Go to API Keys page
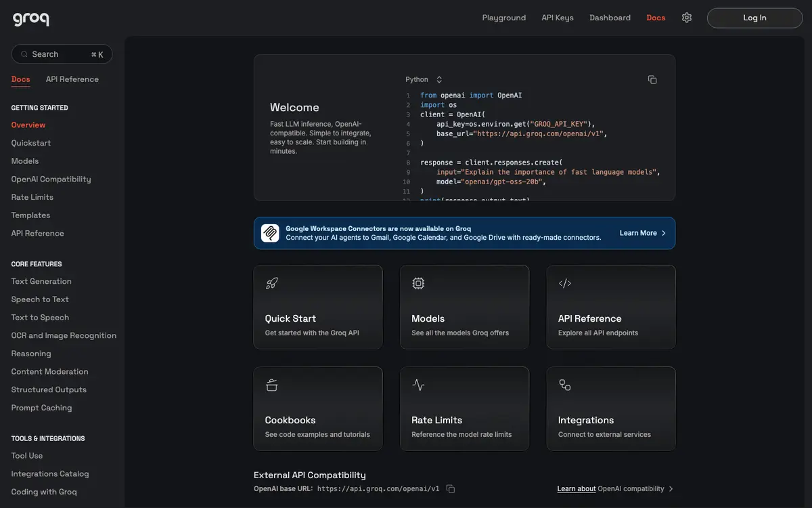This screenshot has height=508, width=812. tap(558, 18)
